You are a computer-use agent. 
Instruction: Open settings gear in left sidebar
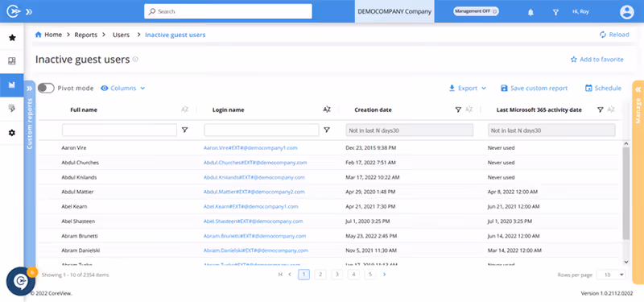[12, 133]
